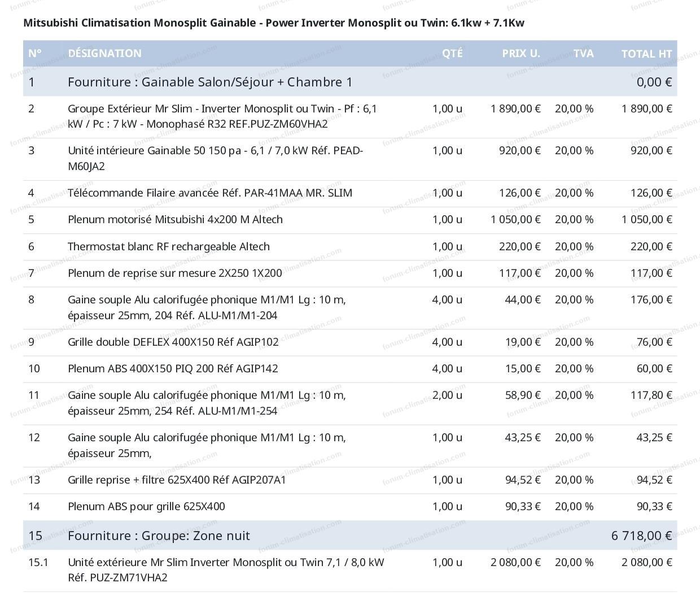Click the Unité intérieure Gainable PEAD-M60JA2 line
The width and height of the screenshot is (700, 609).
click(215, 158)
